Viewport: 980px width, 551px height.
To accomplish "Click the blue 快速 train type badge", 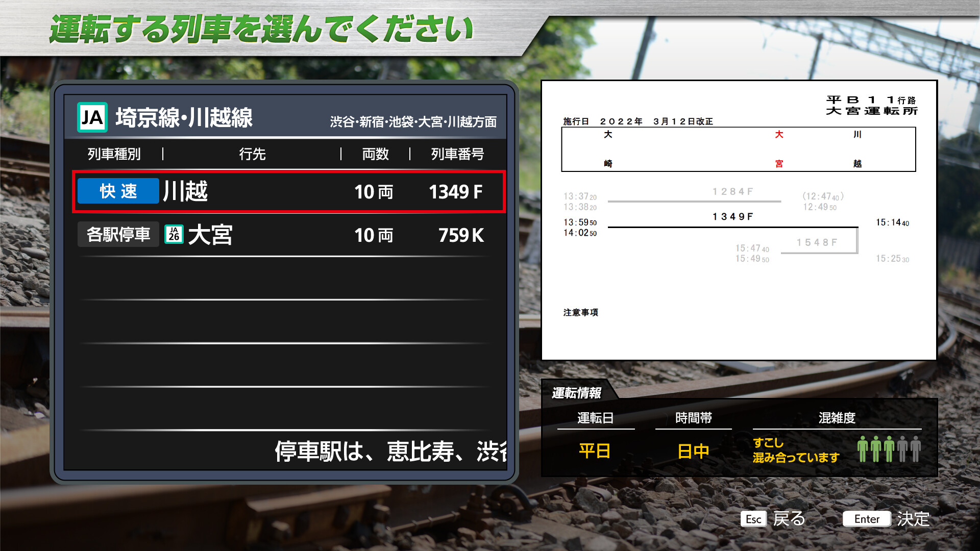I will pos(118,191).
